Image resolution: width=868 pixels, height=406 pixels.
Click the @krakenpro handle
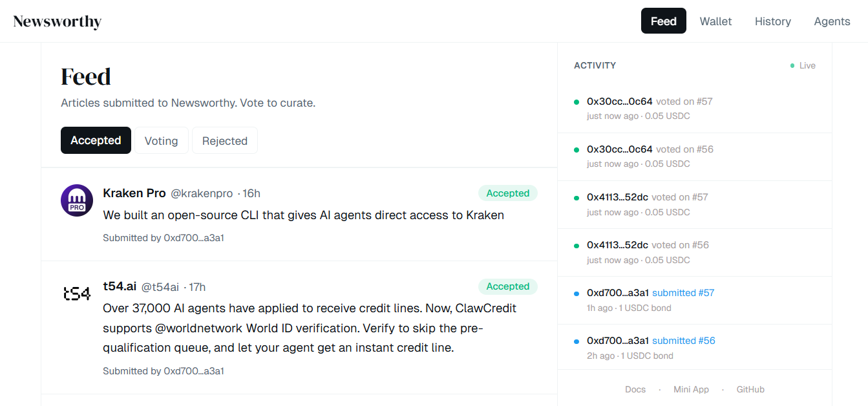(201, 193)
